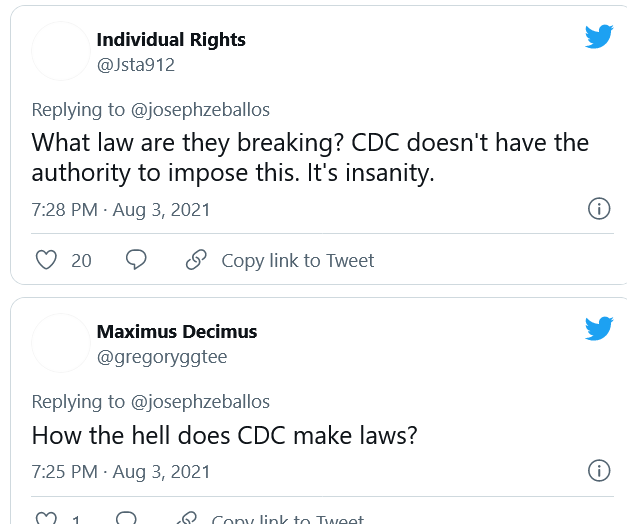Click the Maximus Decimus display name
This screenshot has width=627, height=524.
[177, 332]
